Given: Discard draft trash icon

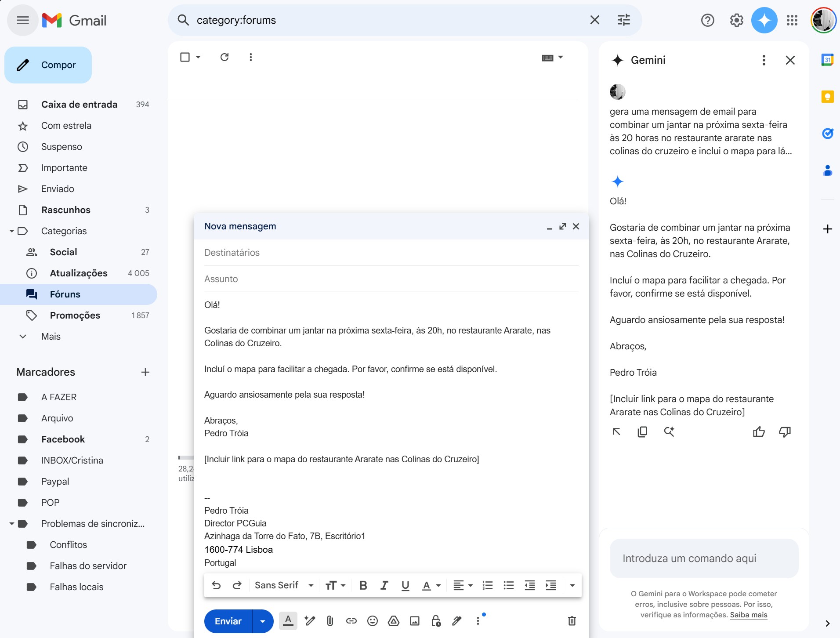Looking at the screenshot, I should pyautogui.click(x=572, y=621).
